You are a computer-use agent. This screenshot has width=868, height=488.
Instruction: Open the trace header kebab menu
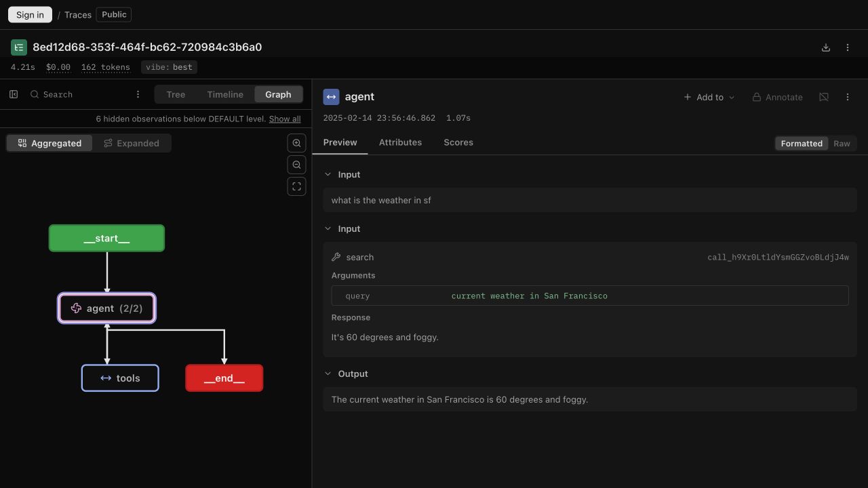(847, 47)
